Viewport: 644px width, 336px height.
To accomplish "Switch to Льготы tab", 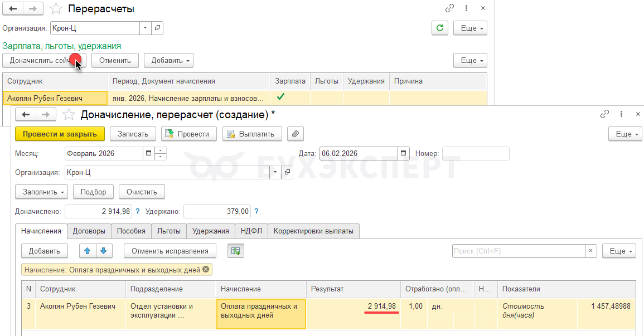I will click(x=169, y=231).
